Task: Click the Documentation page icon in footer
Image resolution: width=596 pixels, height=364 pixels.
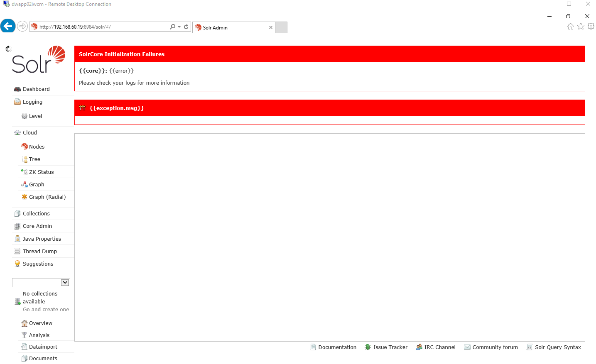Action: tap(313, 347)
